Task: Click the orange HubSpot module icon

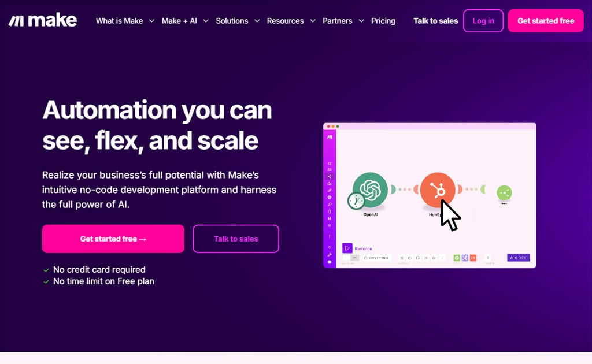Action: (437, 190)
